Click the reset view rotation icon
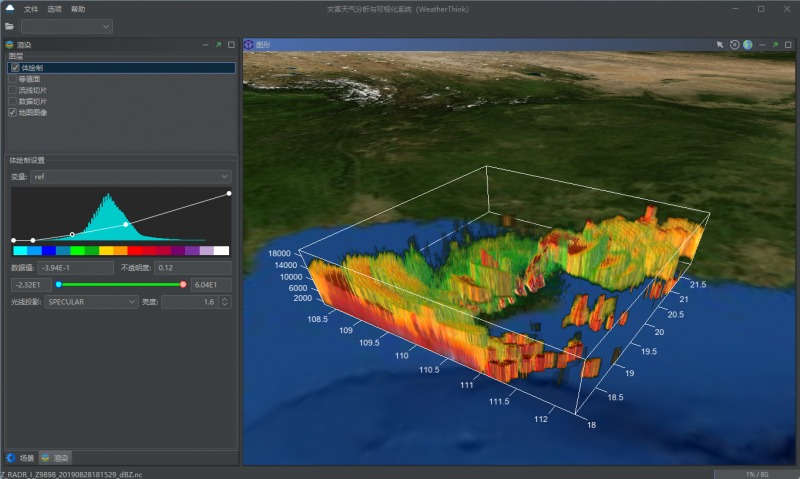This screenshot has height=479, width=800. point(734,45)
